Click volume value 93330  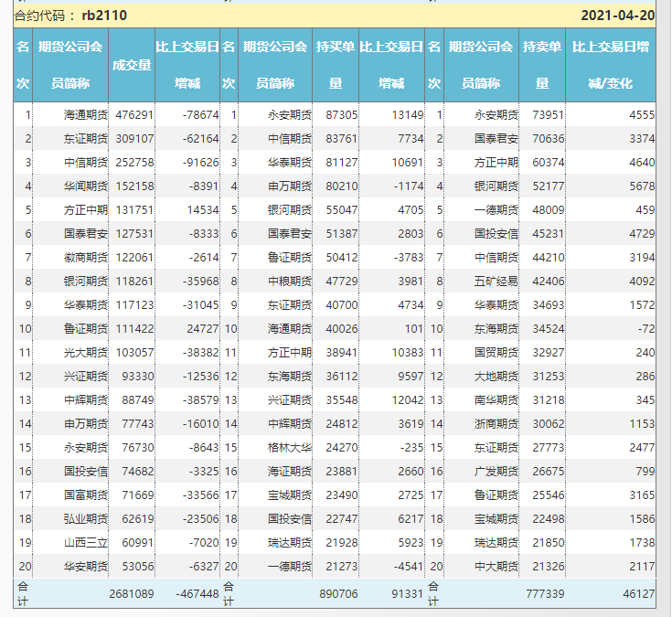(x=137, y=377)
